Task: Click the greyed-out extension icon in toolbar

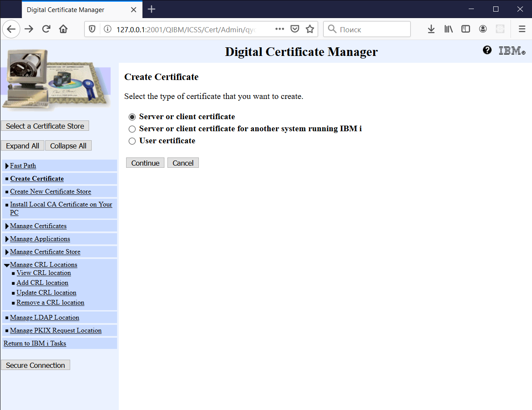Action: tap(500, 29)
